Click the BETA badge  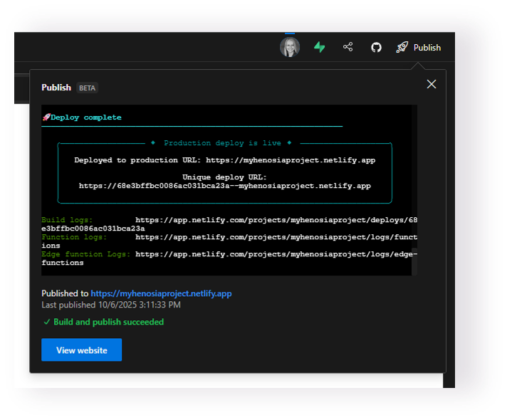point(88,88)
